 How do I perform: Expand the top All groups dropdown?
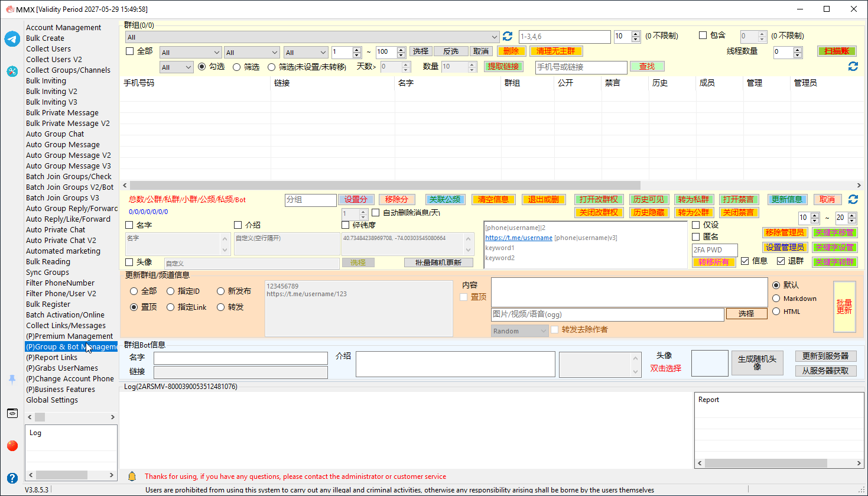click(x=313, y=37)
